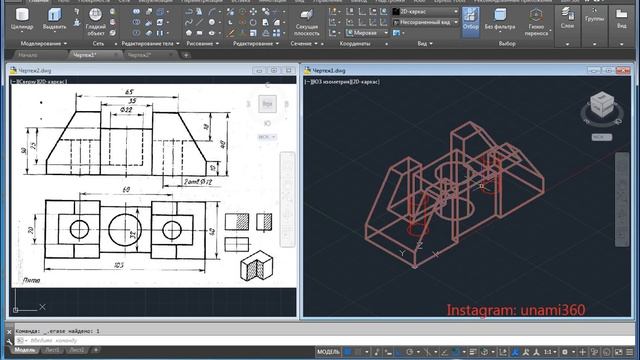Toggle grid display in the status bar
This screenshot has height=360, width=640.
click(x=347, y=352)
